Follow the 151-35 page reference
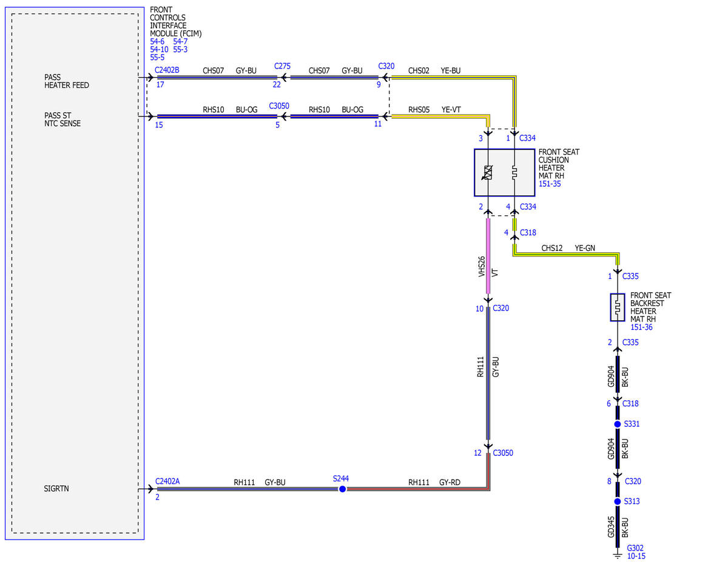This screenshot has height=562, width=728. [551, 184]
